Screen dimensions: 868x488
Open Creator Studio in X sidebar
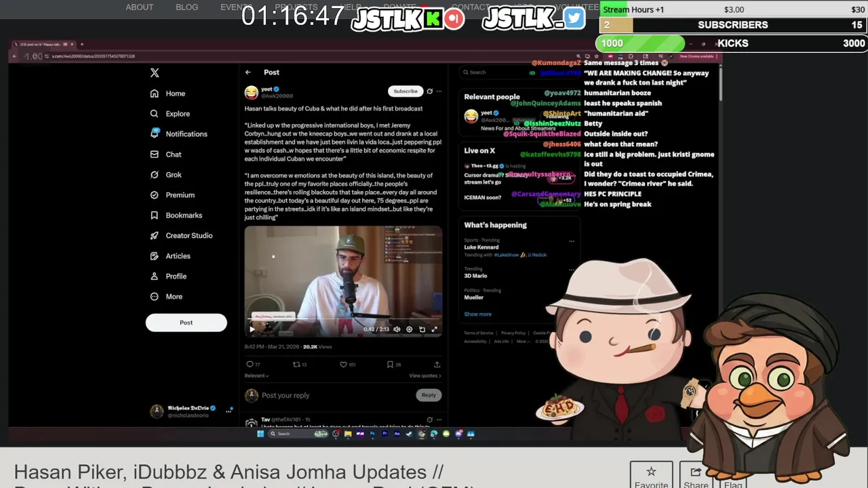(x=181, y=236)
